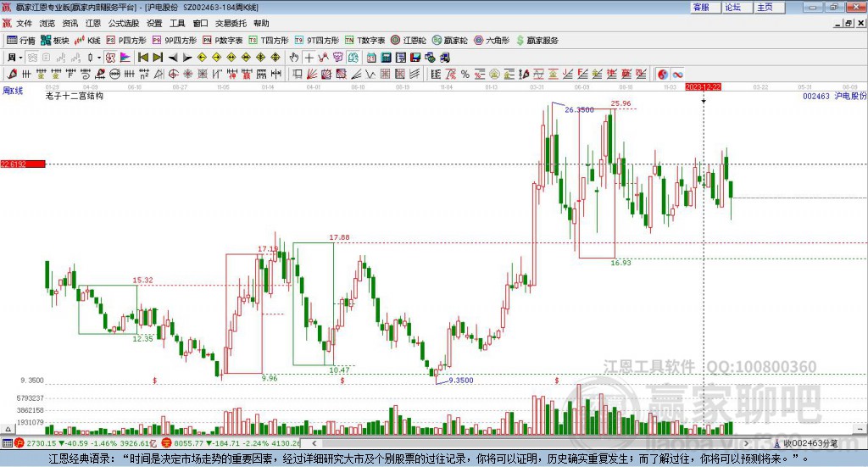Image resolution: width=868 pixels, height=467 pixels.
Task: Open the calendar date icon
Action: pyautogui.click(x=371, y=58)
